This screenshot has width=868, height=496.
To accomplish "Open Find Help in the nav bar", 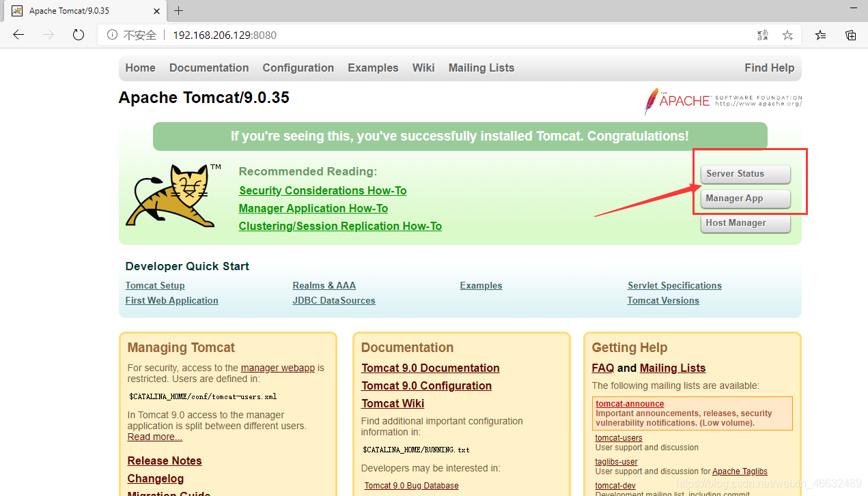I will coord(770,68).
